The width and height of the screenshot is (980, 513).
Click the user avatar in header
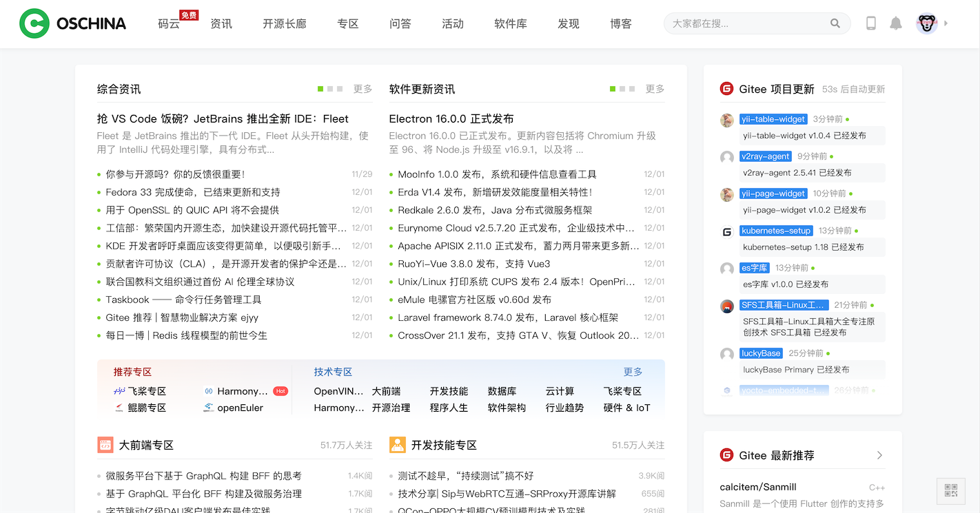[x=927, y=23]
